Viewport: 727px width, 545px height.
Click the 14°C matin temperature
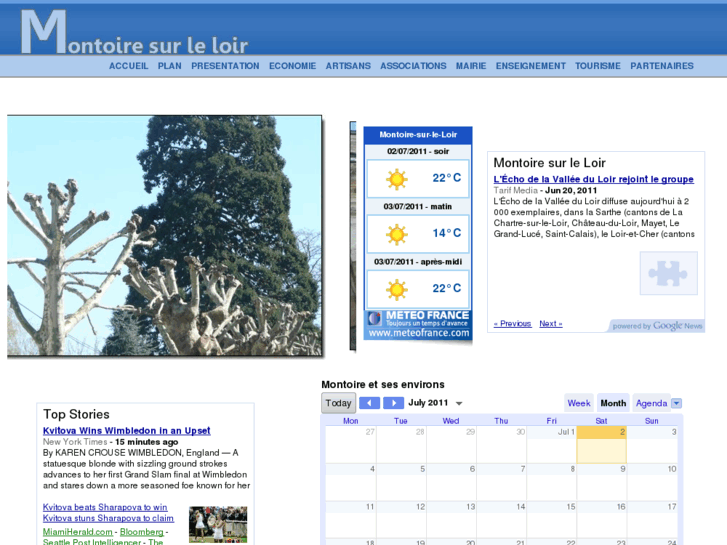[x=446, y=233]
